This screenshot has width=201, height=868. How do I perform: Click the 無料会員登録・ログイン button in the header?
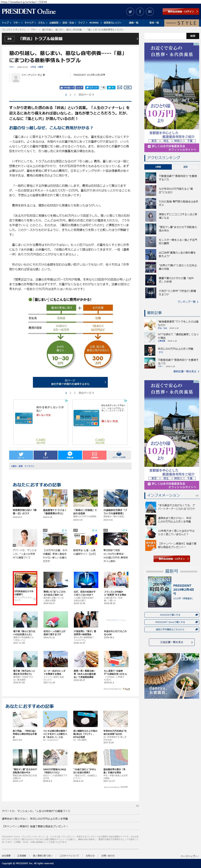coord(181,11)
